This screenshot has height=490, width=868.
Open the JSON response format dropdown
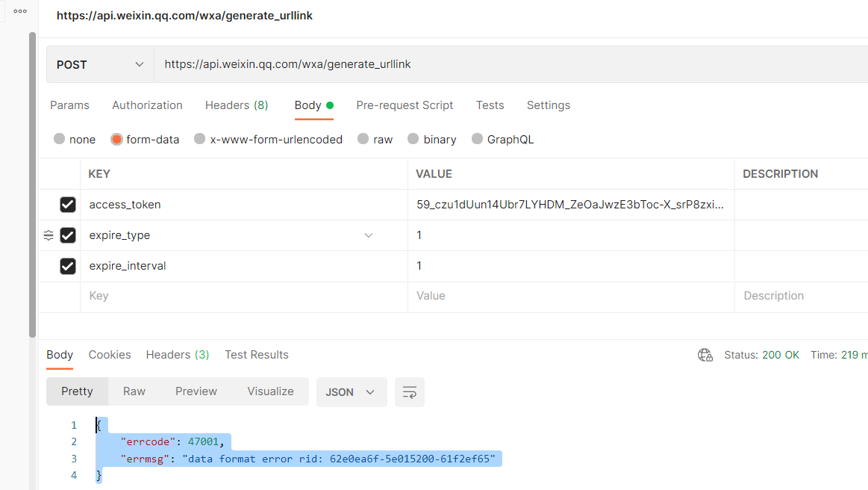point(352,392)
